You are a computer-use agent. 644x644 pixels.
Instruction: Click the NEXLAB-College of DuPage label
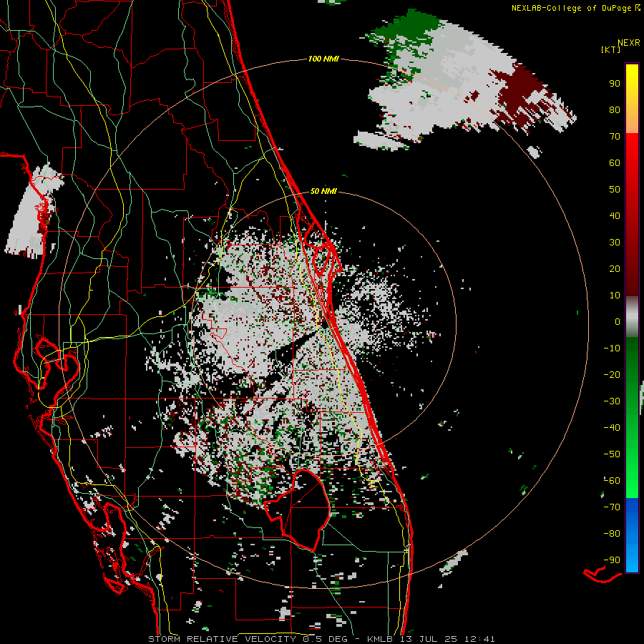tap(571, 8)
